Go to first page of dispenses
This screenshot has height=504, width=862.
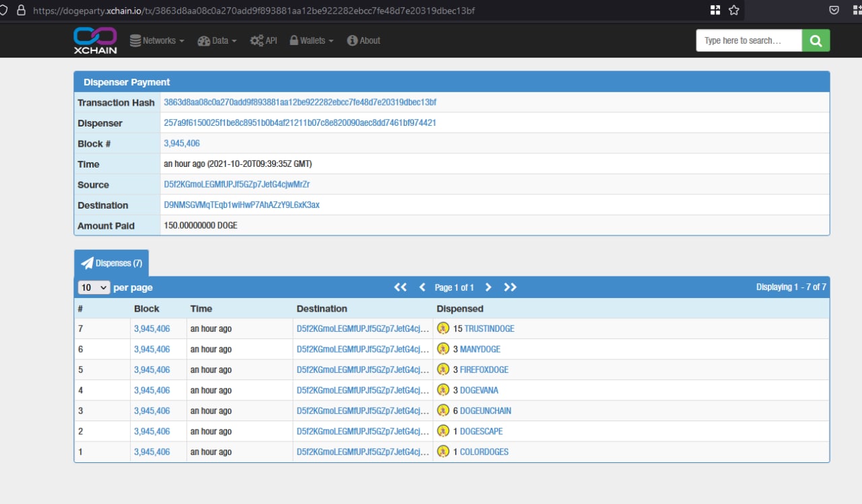(401, 287)
